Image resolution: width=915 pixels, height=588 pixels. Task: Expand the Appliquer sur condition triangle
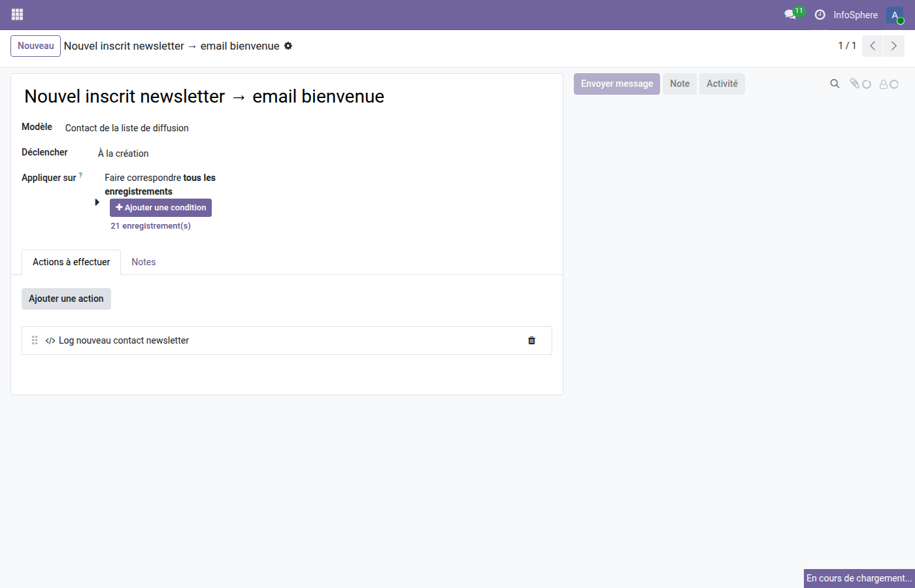coord(97,202)
